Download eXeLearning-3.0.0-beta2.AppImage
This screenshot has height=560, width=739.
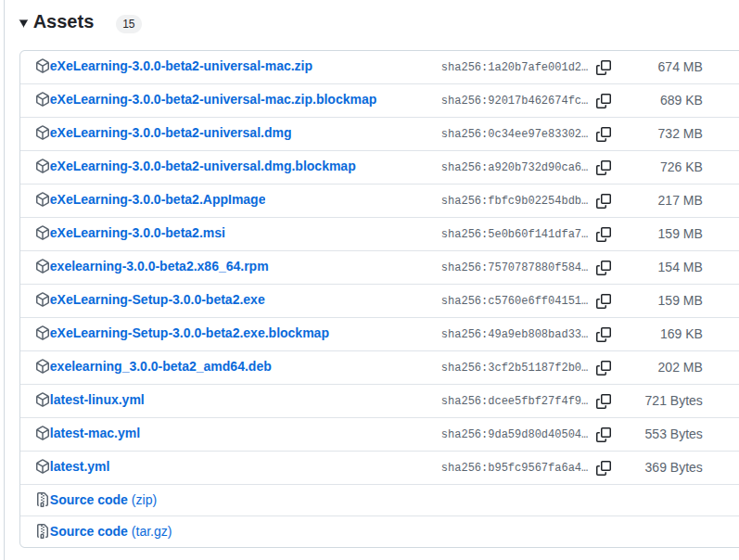(x=158, y=199)
